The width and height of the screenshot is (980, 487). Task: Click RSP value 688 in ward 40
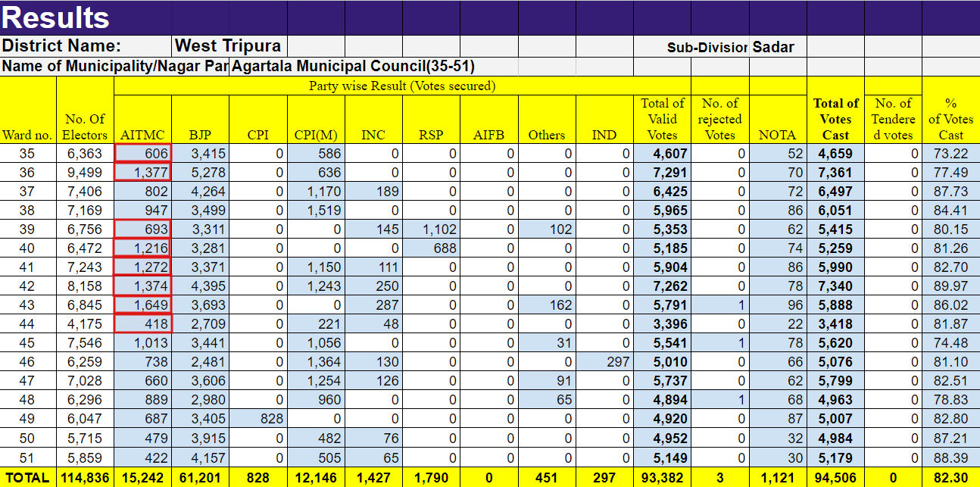(431, 248)
